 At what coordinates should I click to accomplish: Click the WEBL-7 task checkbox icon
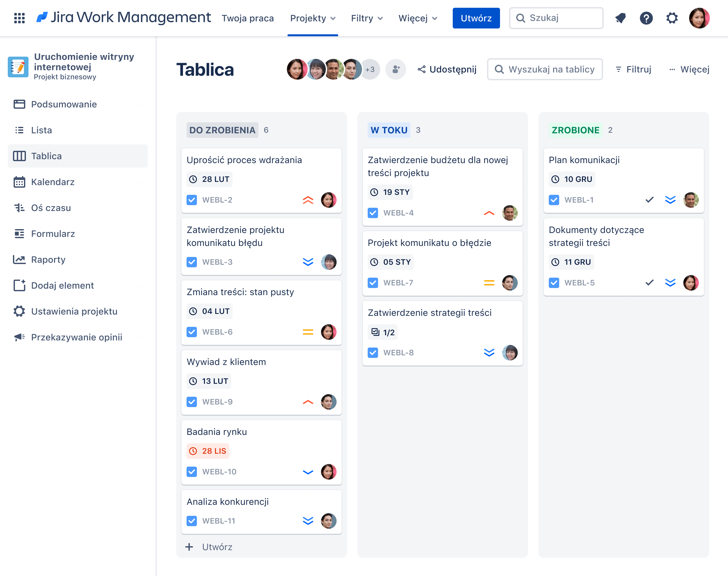tap(373, 282)
